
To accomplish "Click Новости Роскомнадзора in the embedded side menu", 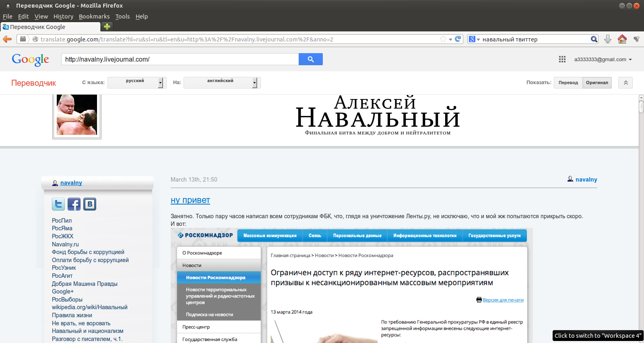I will tap(219, 277).
